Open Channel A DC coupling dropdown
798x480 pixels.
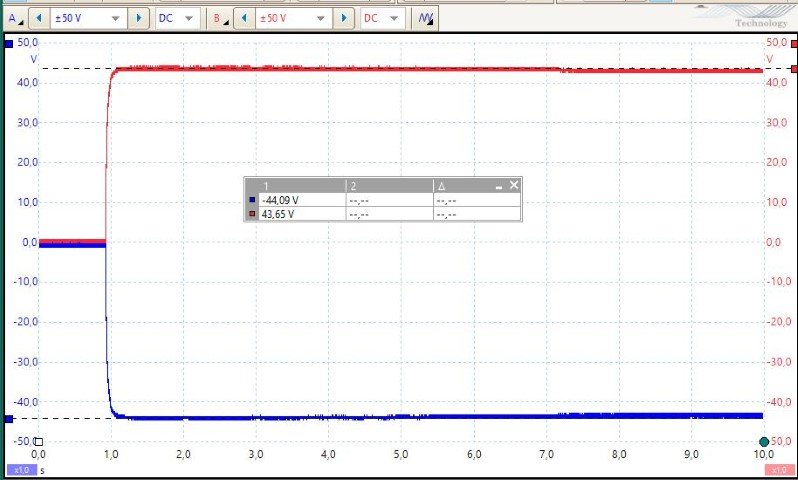[176, 19]
